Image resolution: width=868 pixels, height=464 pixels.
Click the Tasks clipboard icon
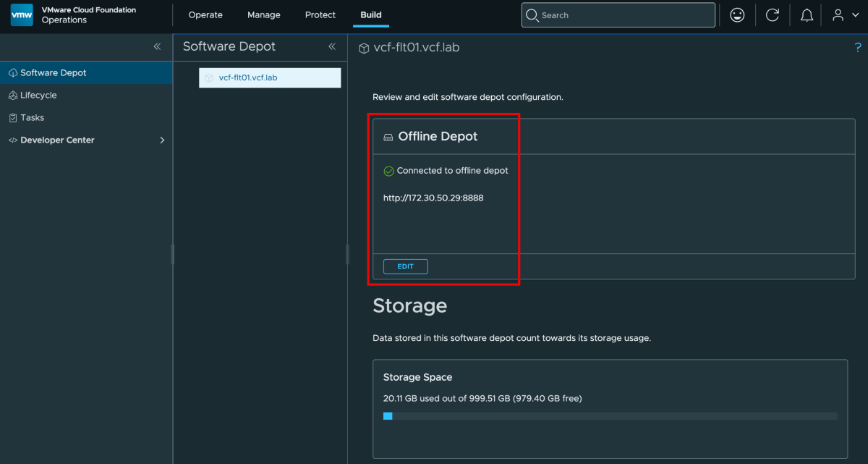pyautogui.click(x=13, y=118)
